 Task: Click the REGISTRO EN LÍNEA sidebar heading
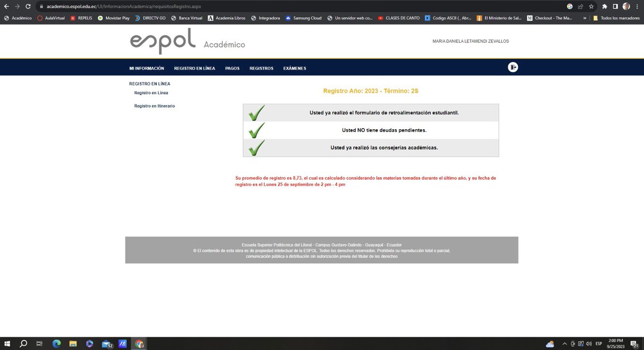[x=150, y=84]
